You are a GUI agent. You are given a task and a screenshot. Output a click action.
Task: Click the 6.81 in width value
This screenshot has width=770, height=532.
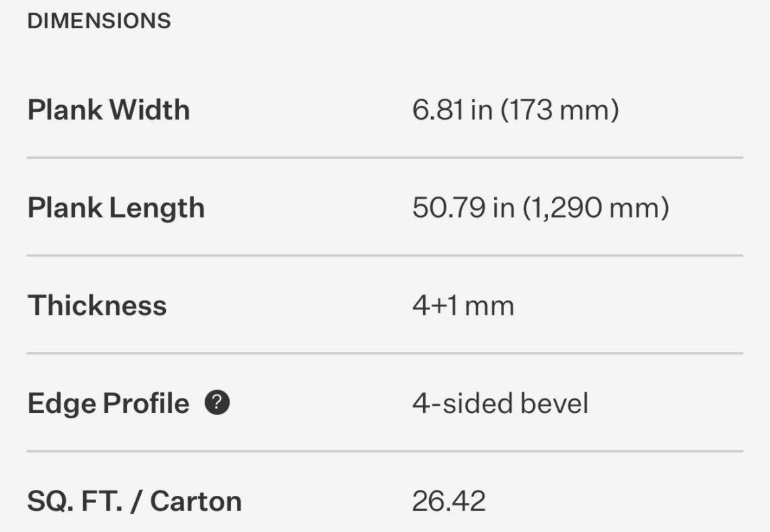pyautogui.click(x=452, y=110)
